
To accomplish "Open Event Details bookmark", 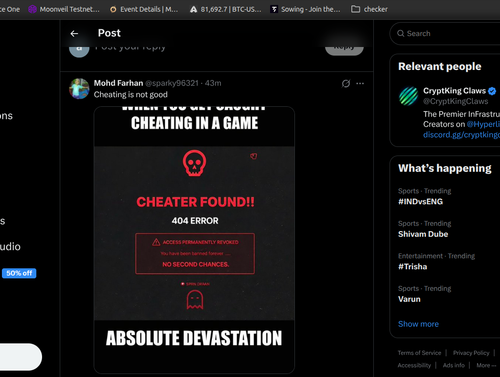I will tap(144, 9).
